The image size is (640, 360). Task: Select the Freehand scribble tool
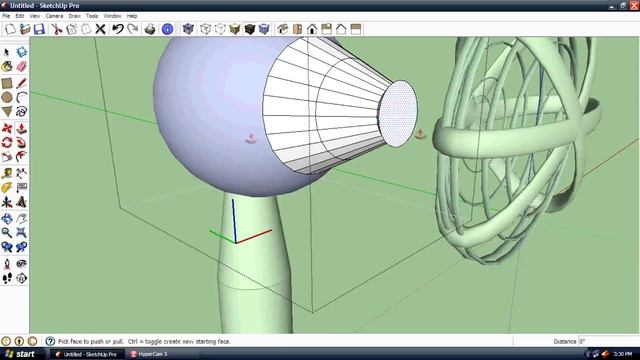point(22,111)
